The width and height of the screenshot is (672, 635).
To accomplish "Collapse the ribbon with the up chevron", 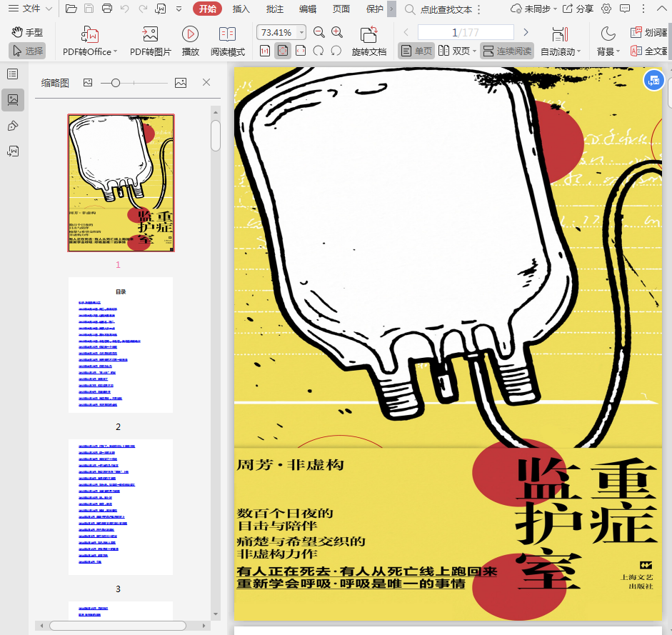I will point(661,9).
